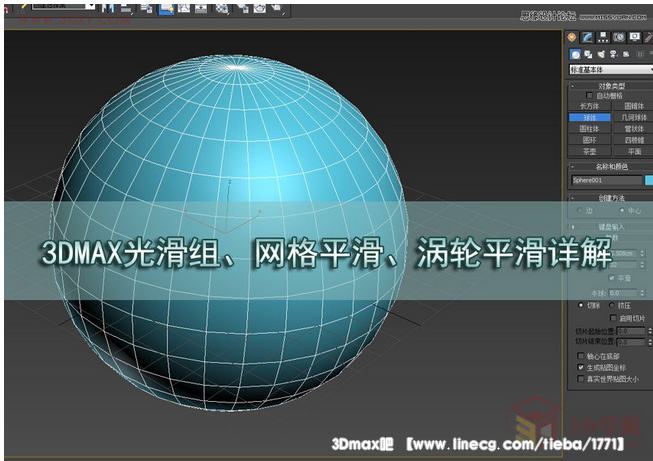Open the Curve Editor toolbar icon
Viewport: 653px width, 461px height.
coord(184,7)
